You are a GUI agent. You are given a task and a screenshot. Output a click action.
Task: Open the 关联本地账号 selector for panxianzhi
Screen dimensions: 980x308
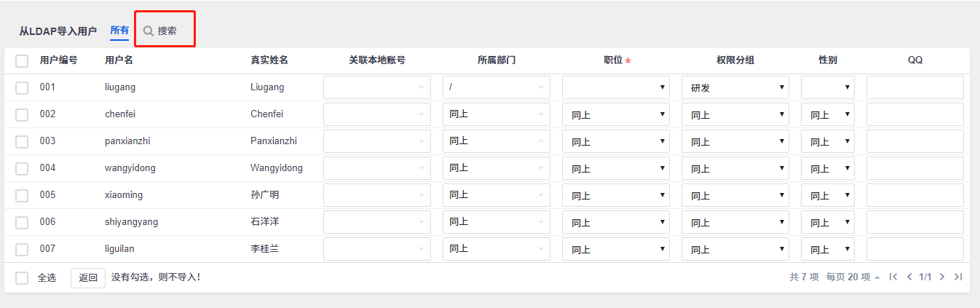376,141
